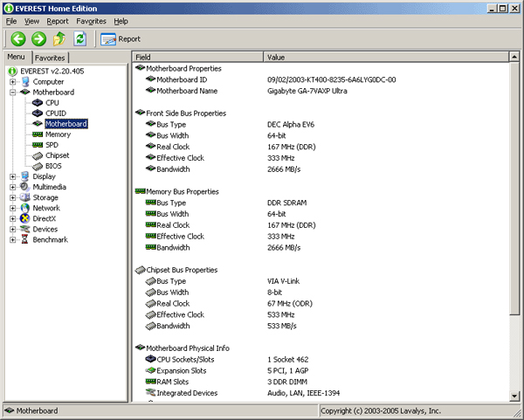
Task: Select the SPD tree item
Action: coord(52,145)
